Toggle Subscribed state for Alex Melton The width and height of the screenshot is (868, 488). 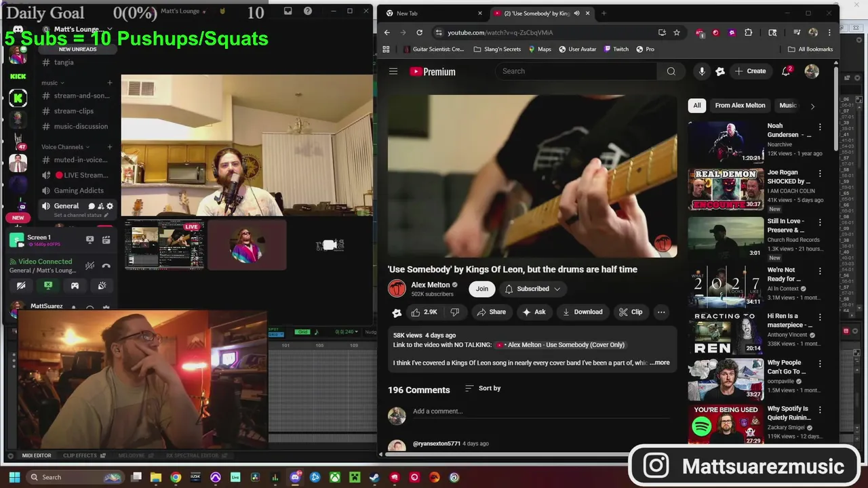click(x=532, y=289)
